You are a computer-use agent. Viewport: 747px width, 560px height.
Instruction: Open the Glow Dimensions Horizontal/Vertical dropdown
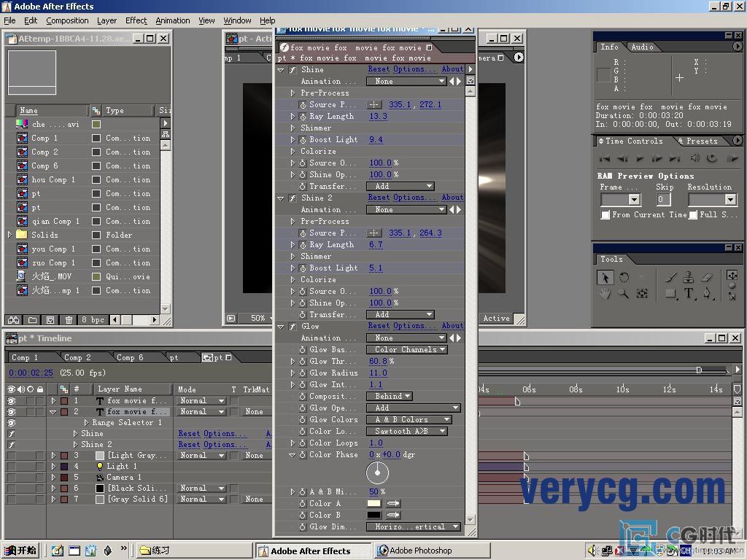[414, 526]
